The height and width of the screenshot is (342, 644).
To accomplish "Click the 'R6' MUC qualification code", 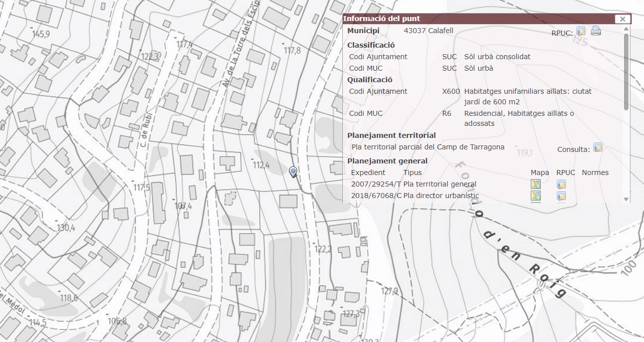I will click(x=447, y=113).
